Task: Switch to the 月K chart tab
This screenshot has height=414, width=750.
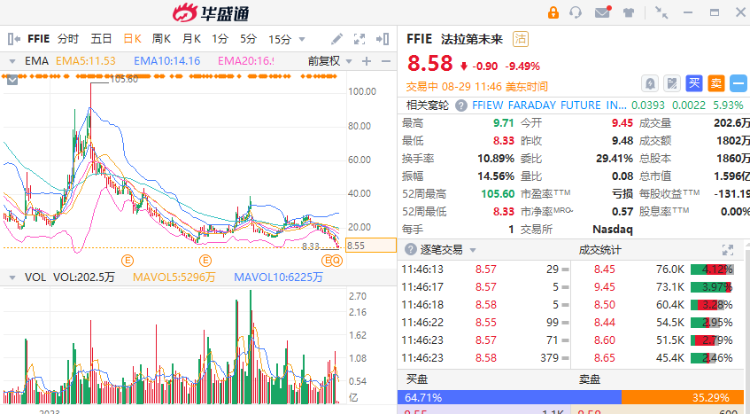Action: (x=191, y=39)
